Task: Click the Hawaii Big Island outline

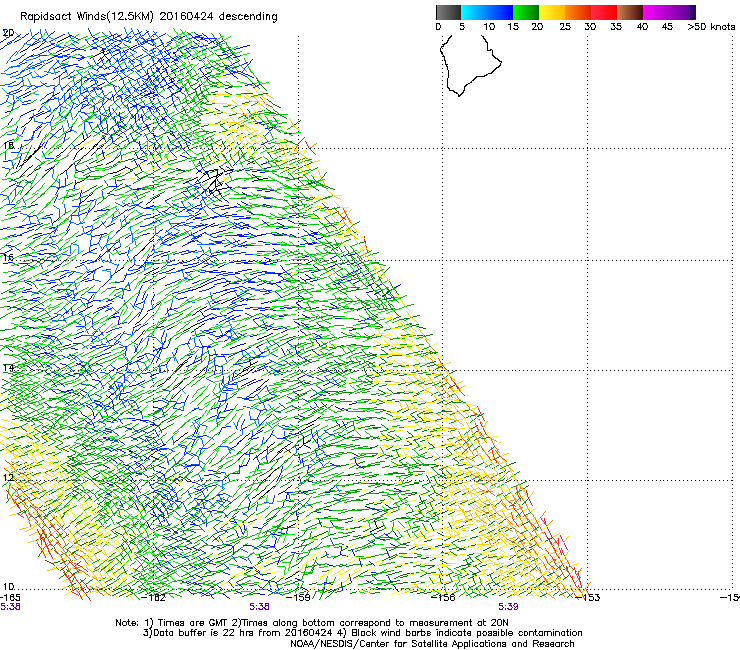Action: (x=470, y=65)
